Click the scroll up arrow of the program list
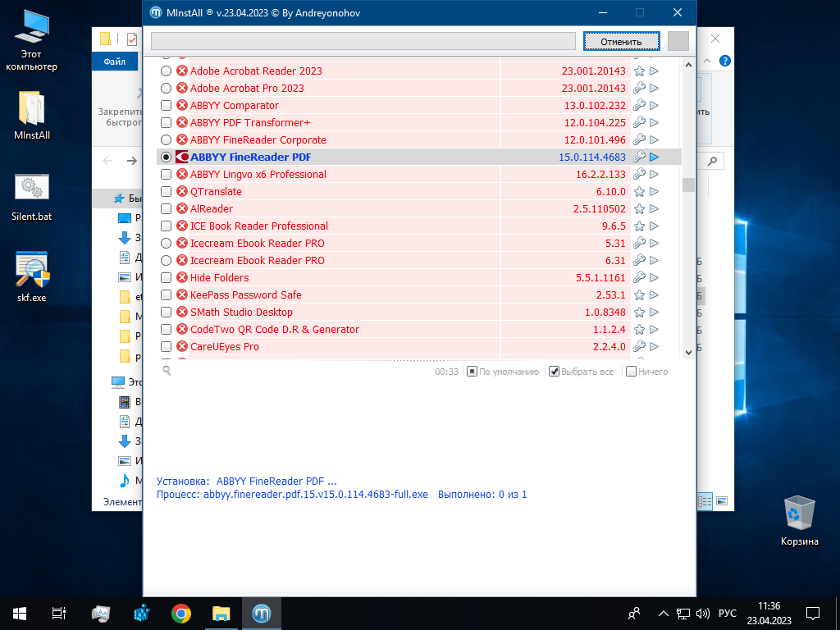The width and height of the screenshot is (840, 630). pos(688,65)
